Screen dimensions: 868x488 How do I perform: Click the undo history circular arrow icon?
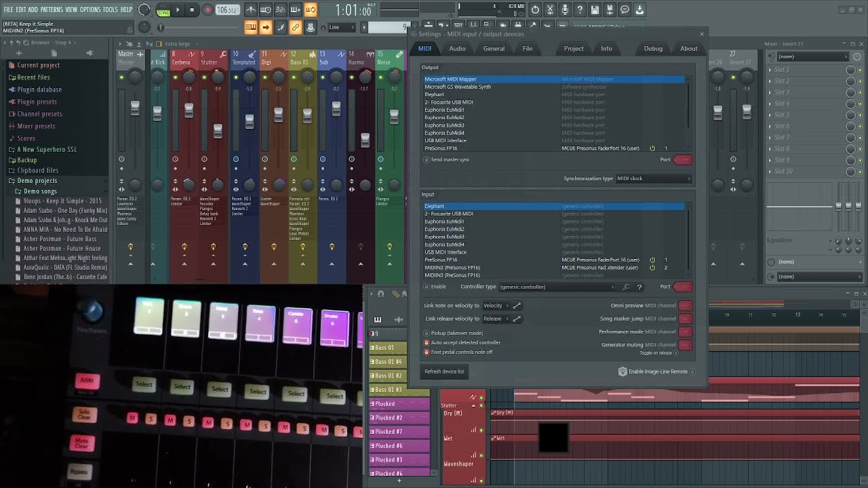(x=535, y=10)
